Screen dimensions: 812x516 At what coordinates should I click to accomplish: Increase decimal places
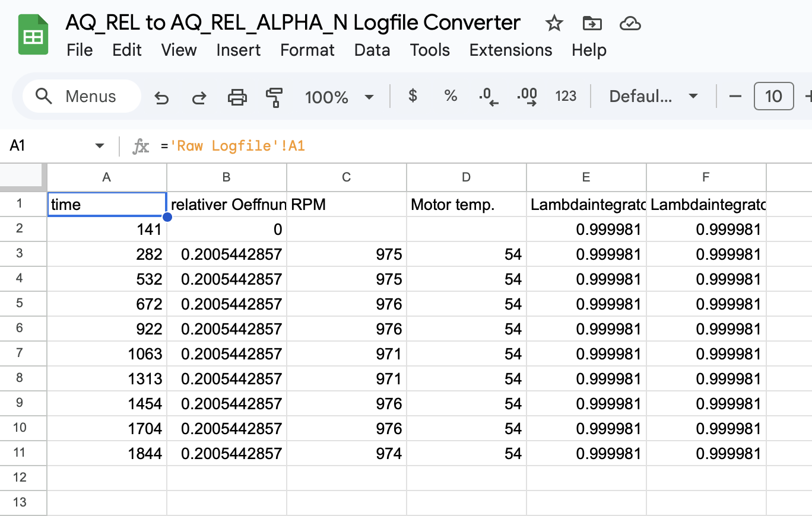527,97
